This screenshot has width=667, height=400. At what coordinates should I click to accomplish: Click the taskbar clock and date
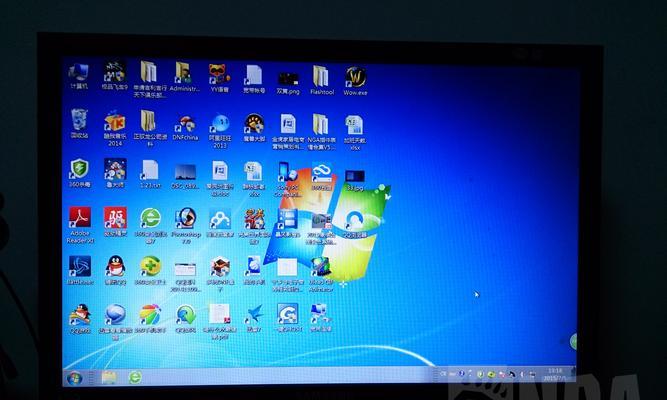coord(555,373)
